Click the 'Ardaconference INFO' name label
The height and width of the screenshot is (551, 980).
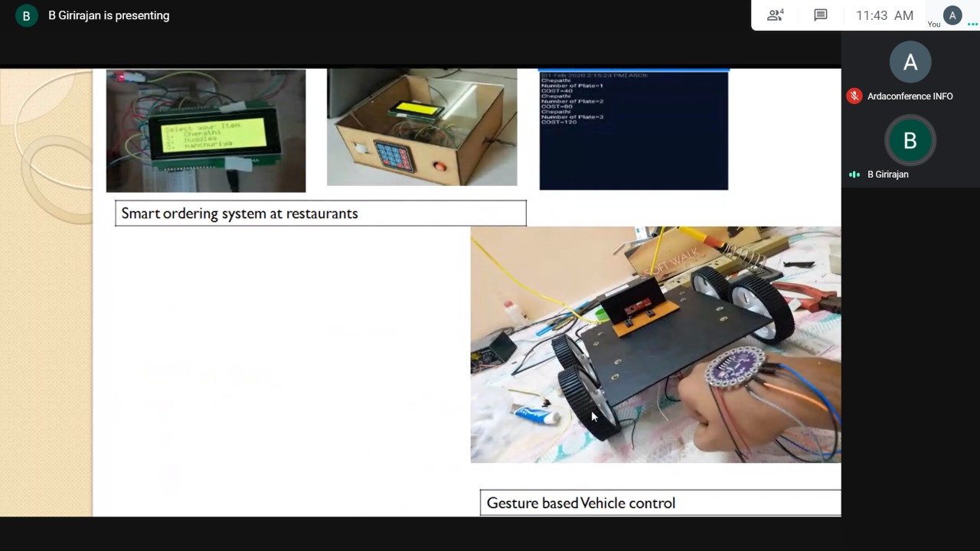click(910, 96)
